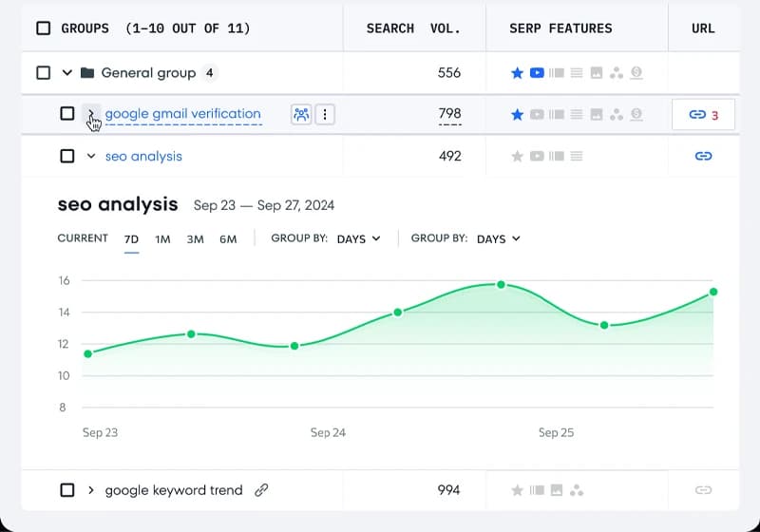The width and height of the screenshot is (760, 532).
Task: Switch to the 3M time range
Action: (x=196, y=239)
